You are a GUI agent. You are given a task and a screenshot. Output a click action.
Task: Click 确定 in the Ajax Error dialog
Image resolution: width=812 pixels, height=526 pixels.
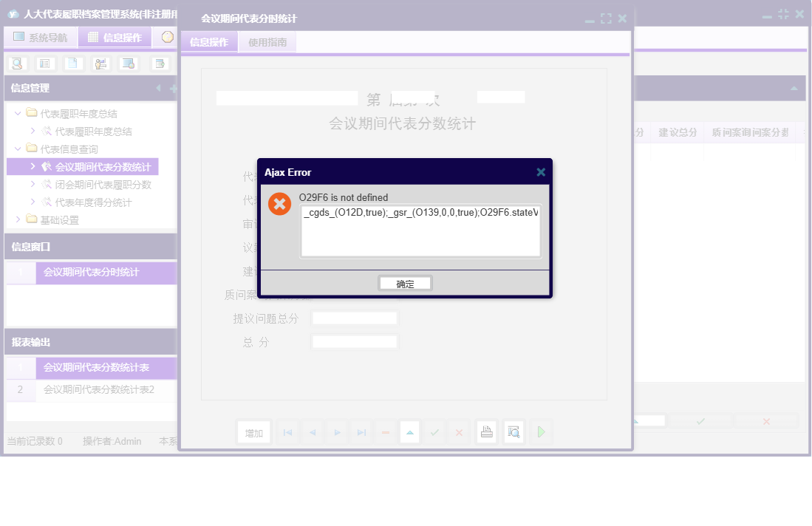405,284
